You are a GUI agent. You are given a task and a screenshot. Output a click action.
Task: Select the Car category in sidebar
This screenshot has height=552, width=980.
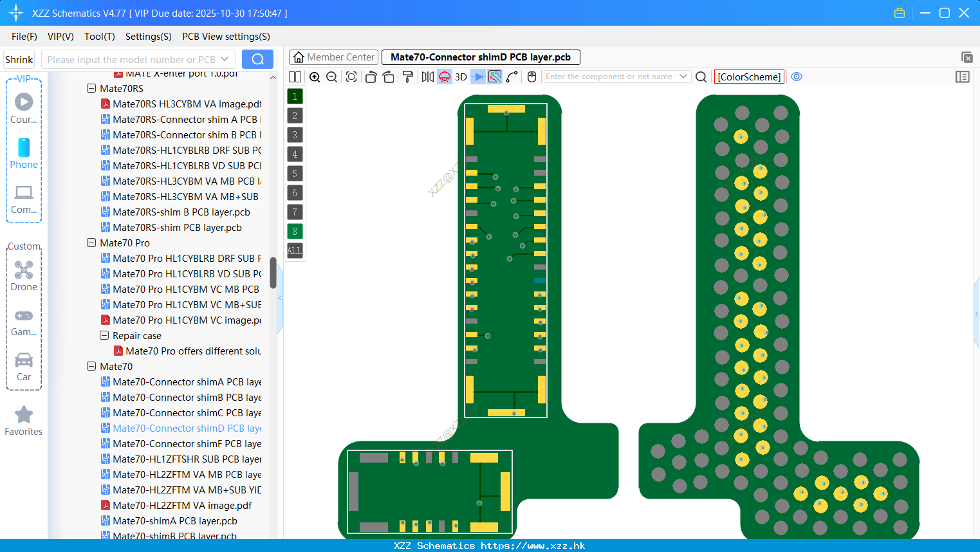(24, 367)
